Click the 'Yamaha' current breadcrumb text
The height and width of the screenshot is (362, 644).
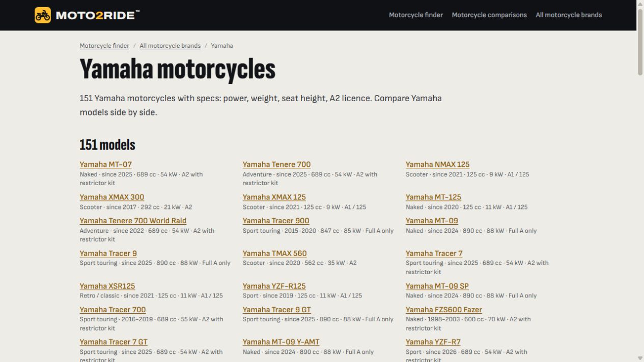[x=222, y=46]
